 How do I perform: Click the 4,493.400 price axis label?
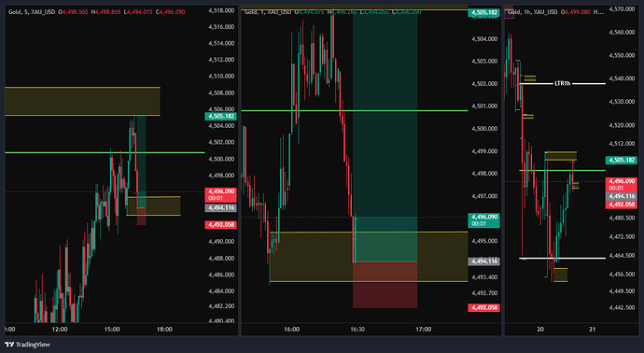(485, 277)
